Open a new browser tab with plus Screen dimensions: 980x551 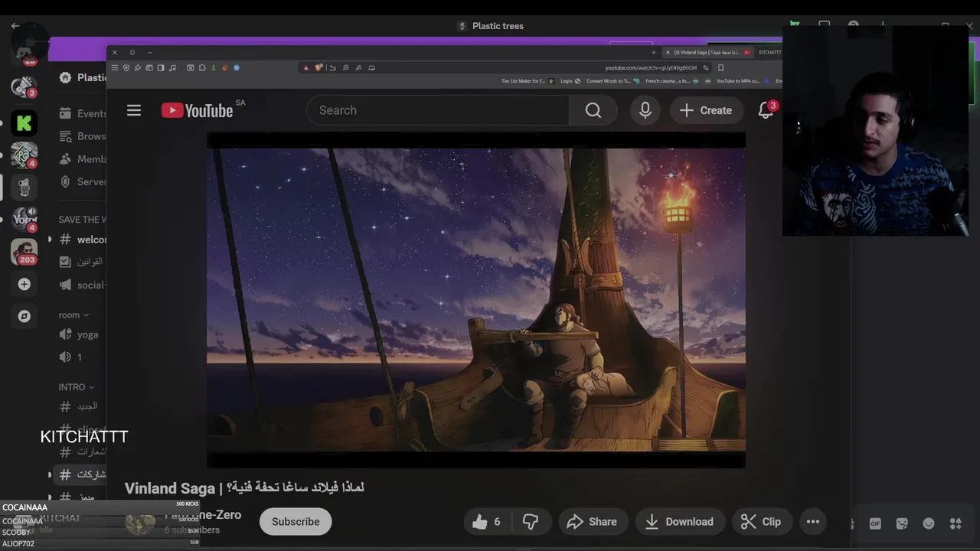pos(654,52)
